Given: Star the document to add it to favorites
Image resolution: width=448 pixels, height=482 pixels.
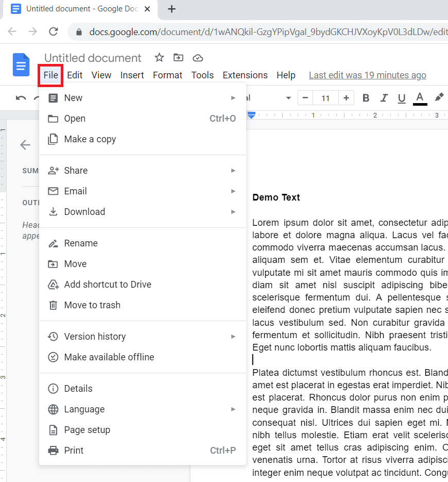Looking at the screenshot, I should (159, 58).
